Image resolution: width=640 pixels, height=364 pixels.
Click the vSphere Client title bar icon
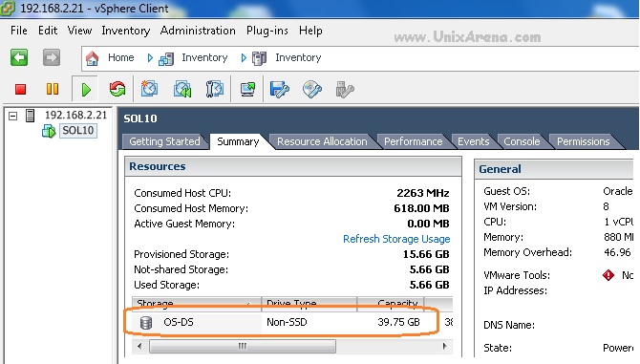(8, 9)
